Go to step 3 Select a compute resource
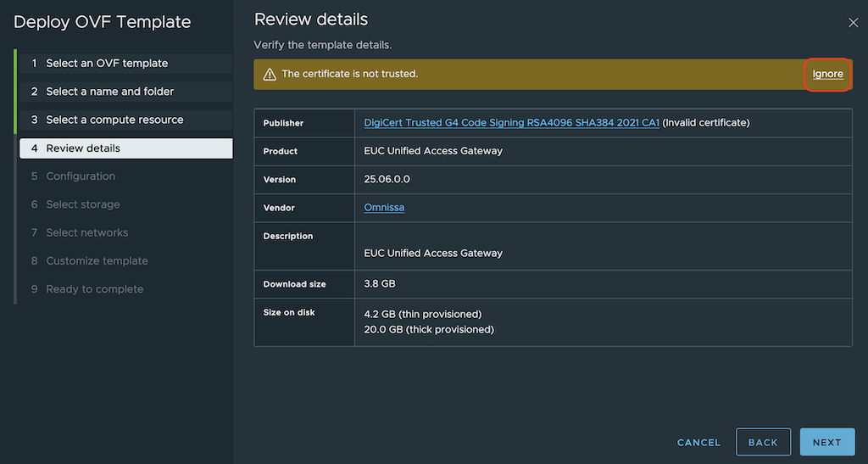Screen dimensions: 868x464 pyautogui.click(x=114, y=120)
